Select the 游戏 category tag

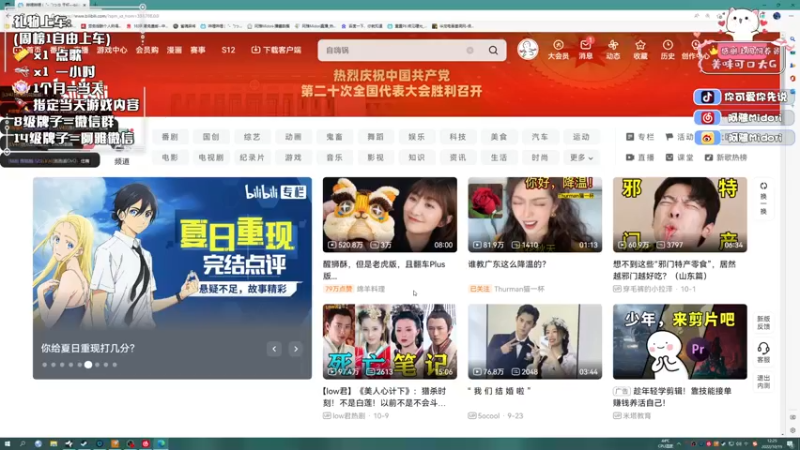[293, 158]
